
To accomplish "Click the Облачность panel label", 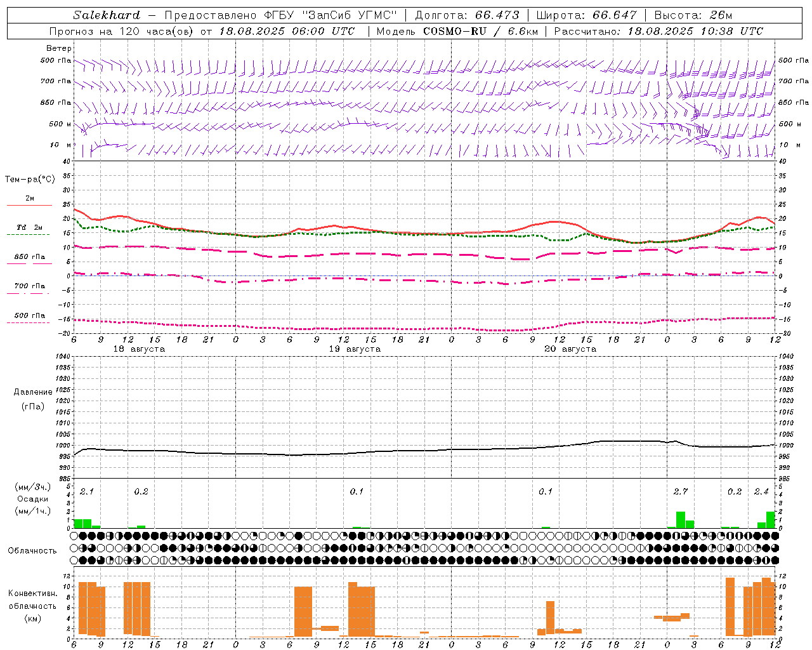I will pos(32,551).
